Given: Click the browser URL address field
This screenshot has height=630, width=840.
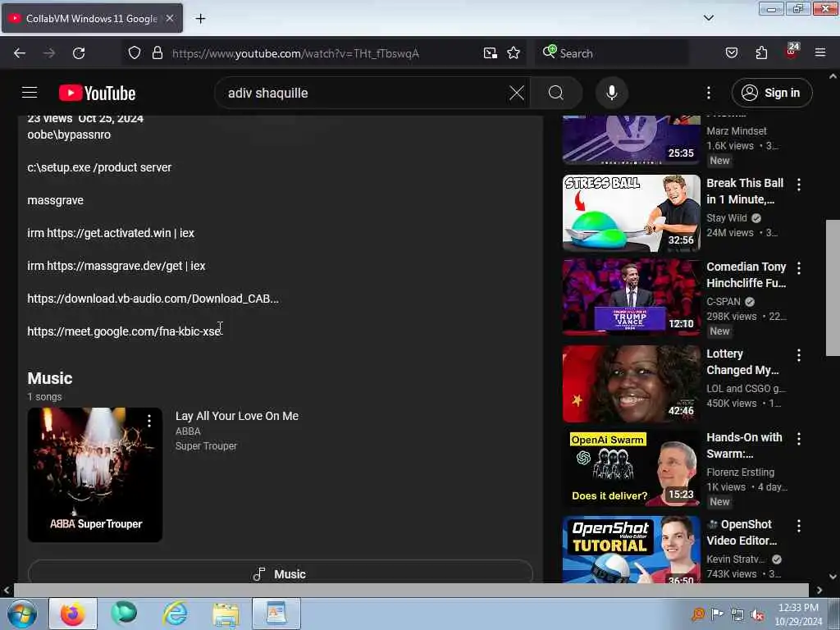Looking at the screenshot, I should [324, 53].
